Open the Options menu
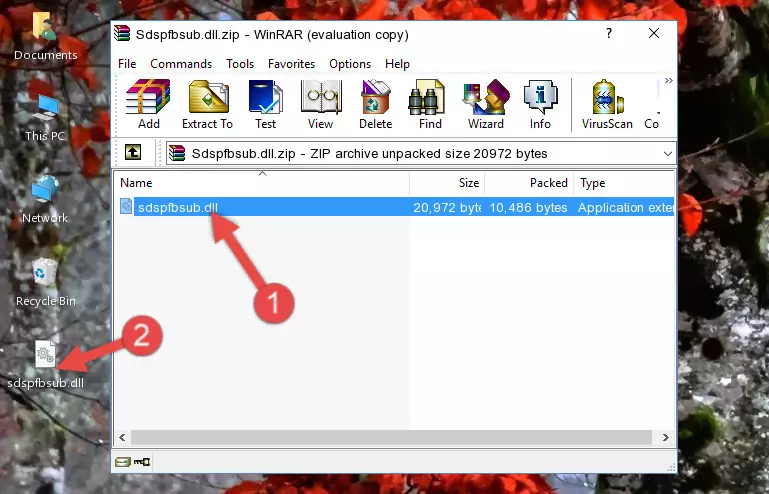 tap(350, 64)
